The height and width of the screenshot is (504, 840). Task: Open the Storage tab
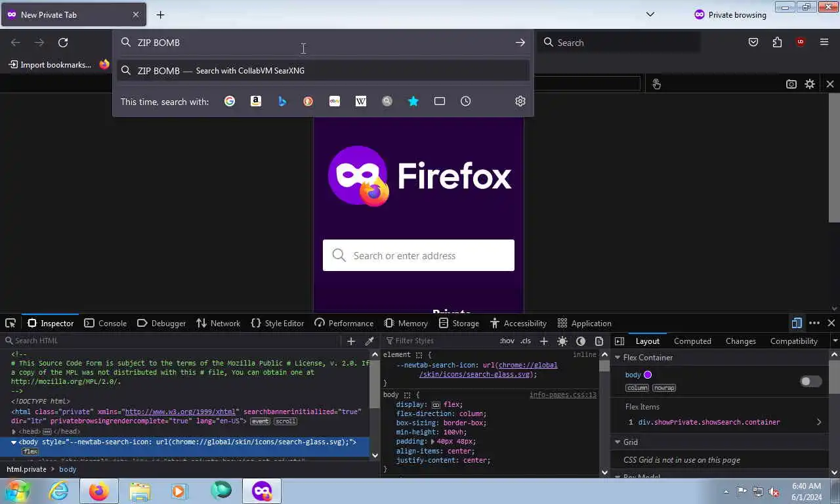[459, 323]
